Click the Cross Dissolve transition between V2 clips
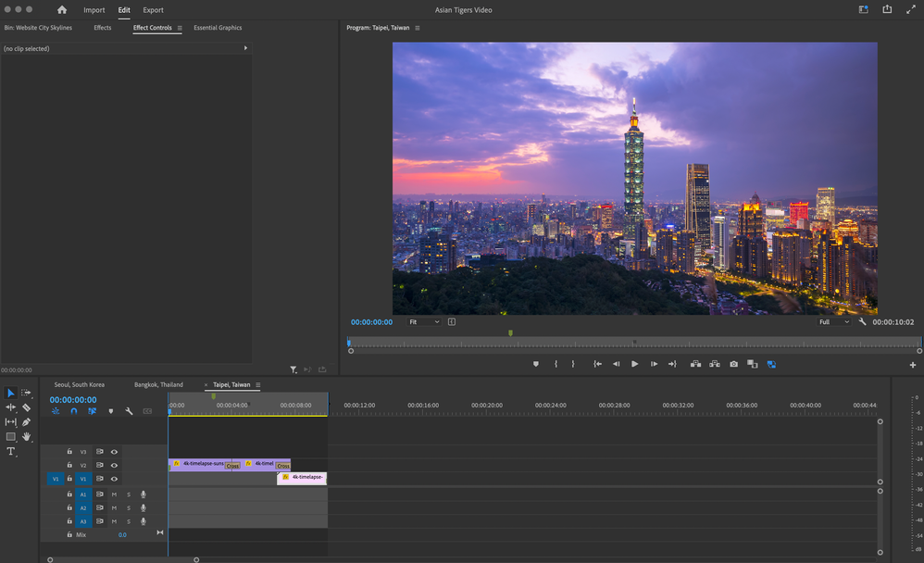The height and width of the screenshot is (563, 924). tap(232, 466)
